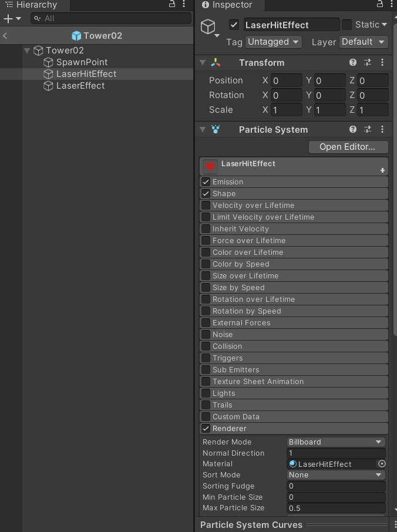397x532 pixels.
Task: Open the Transform component help icon
Action: [x=353, y=63]
